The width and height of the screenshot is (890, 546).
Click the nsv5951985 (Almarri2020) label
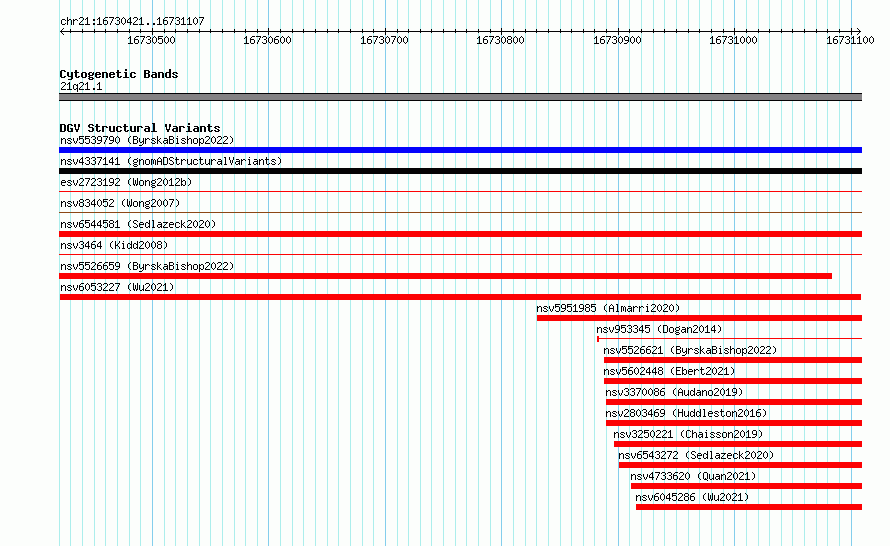[608, 308]
